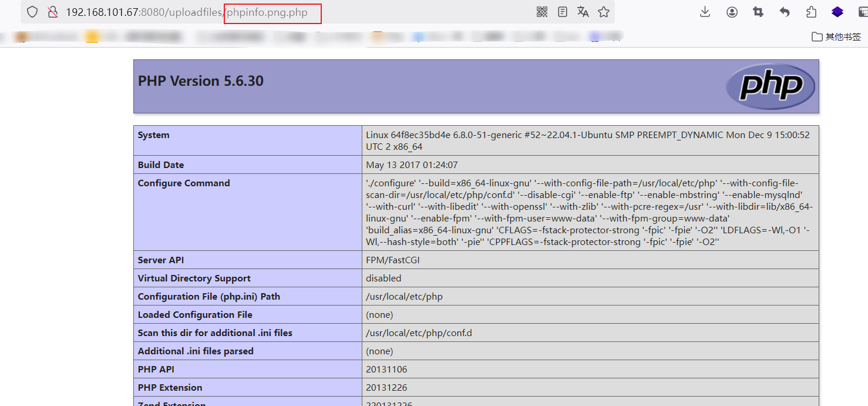Click the purple stacked layers extension icon
The image size is (868, 406).
(x=837, y=12)
